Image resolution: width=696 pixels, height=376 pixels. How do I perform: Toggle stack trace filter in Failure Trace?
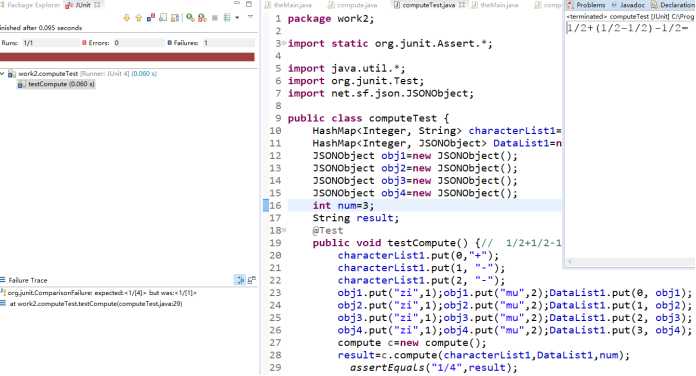click(240, 280)
